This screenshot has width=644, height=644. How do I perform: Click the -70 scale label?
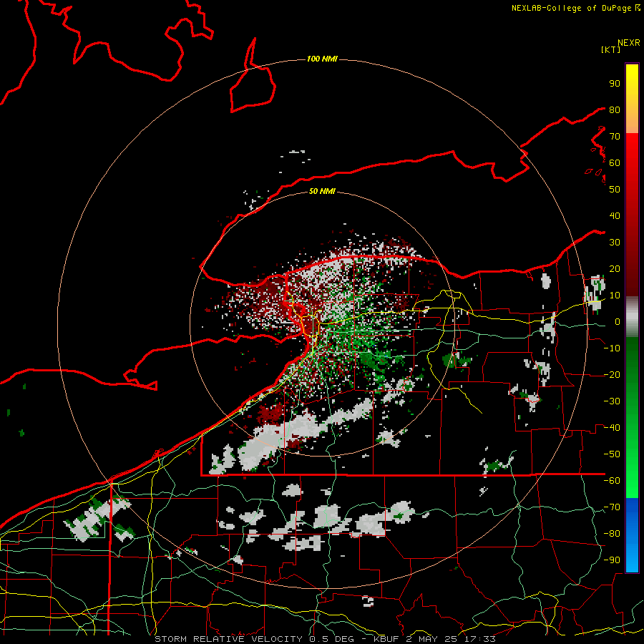pyautogui.click(x=612, y=507)
